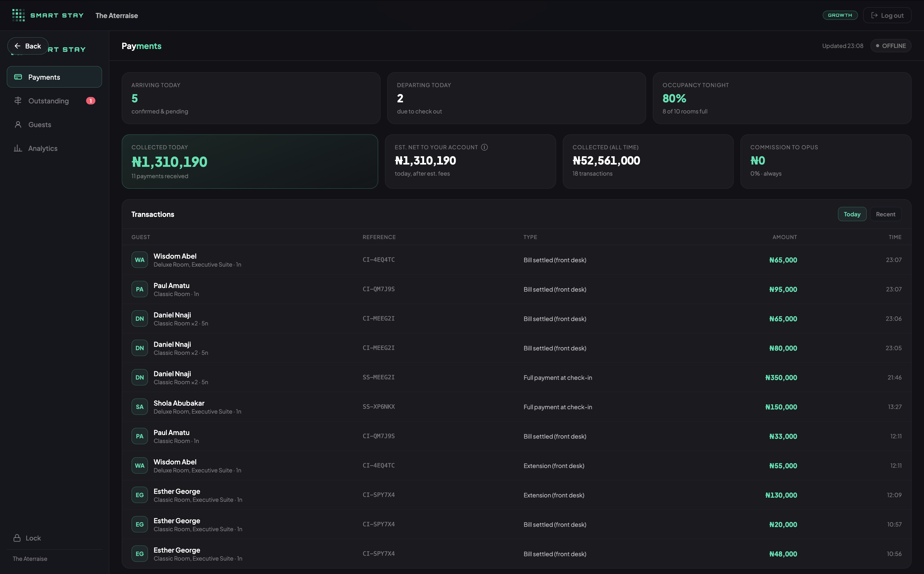Click Paul Amatu name on the ₦33,000 row
The width and height of the screenshot is (924, 574).
(x=171, y=432)
